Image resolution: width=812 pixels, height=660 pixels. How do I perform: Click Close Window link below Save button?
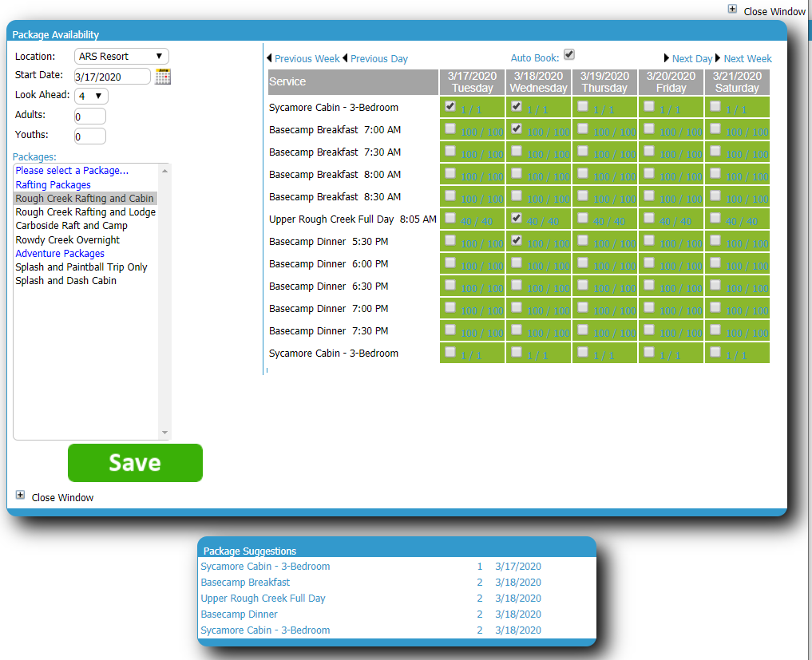coord(62,497)
